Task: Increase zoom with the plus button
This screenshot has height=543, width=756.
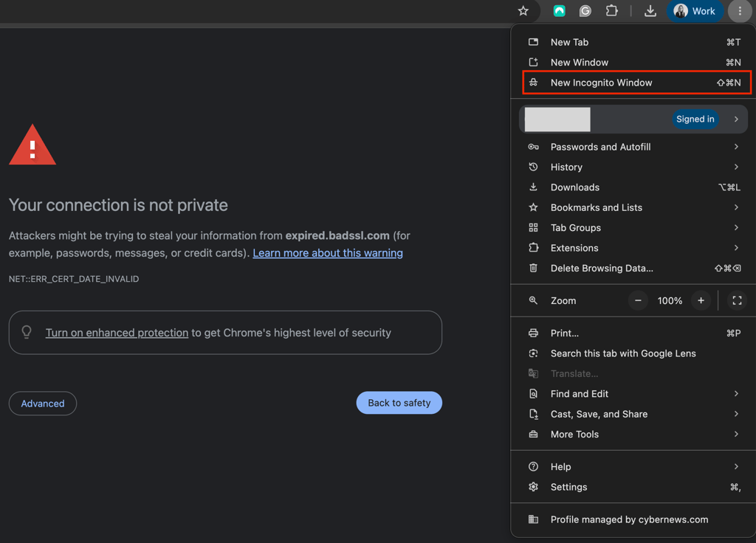Action: 701,301
